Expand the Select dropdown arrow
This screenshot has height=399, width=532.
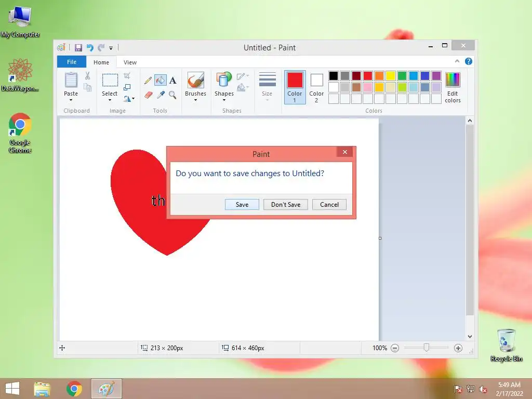110,100
